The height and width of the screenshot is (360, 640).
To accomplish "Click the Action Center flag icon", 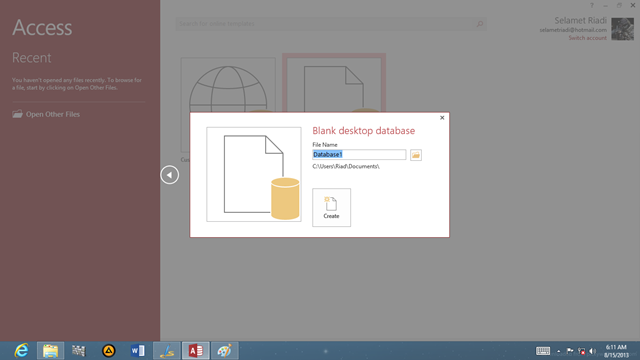I will tap(570, 351).
